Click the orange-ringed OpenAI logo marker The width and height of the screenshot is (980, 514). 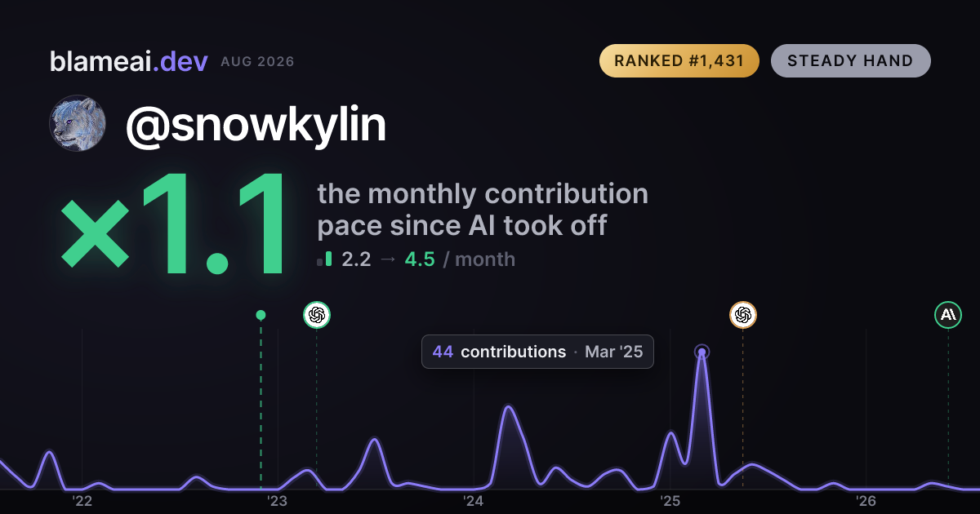tap(742, 315)
